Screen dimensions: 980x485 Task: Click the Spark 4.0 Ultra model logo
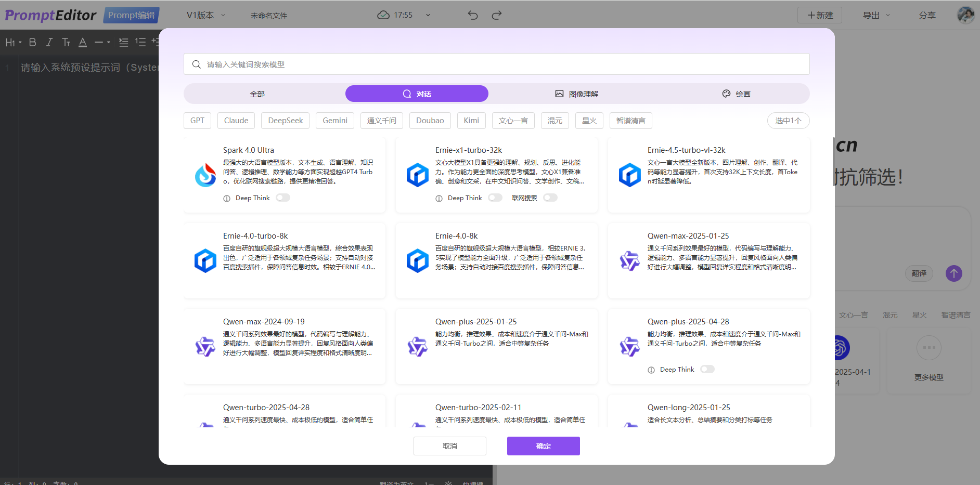pos(205,175)
